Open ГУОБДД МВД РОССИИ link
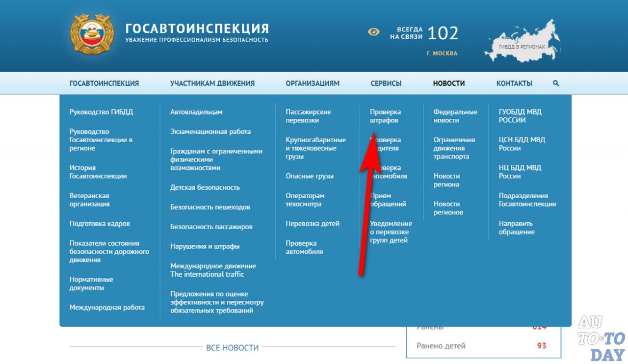Viewport: 628px width, 364px height. [520, 116]
